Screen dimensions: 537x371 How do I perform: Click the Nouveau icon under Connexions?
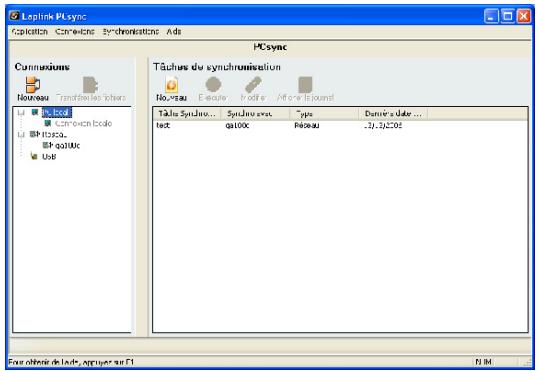33,84
